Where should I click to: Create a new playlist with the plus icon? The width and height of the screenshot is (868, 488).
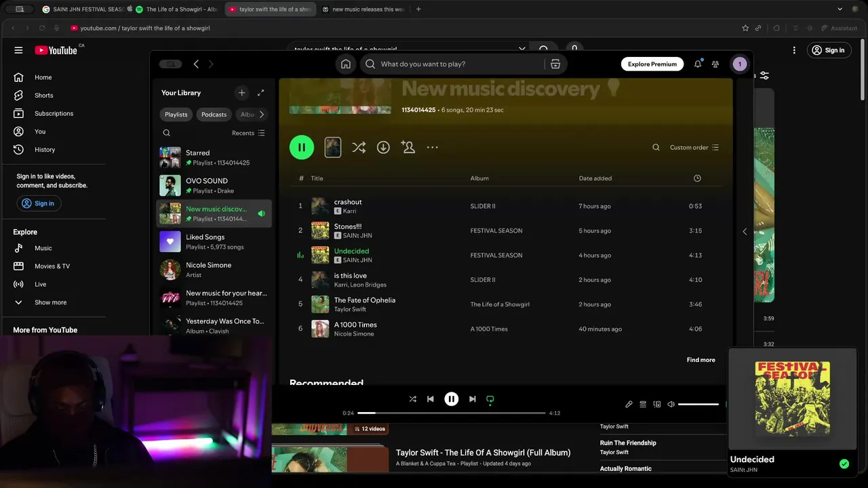pyautogui.click(x=241, y=93)
